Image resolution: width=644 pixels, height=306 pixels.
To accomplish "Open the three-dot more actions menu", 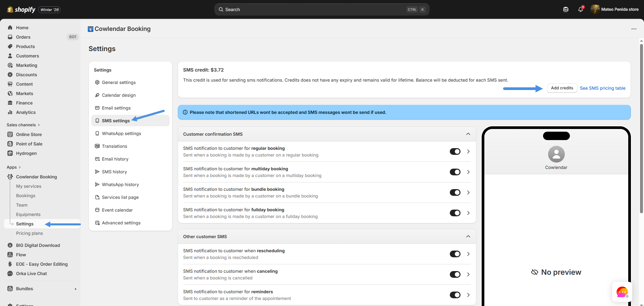I will coord(634,29).
